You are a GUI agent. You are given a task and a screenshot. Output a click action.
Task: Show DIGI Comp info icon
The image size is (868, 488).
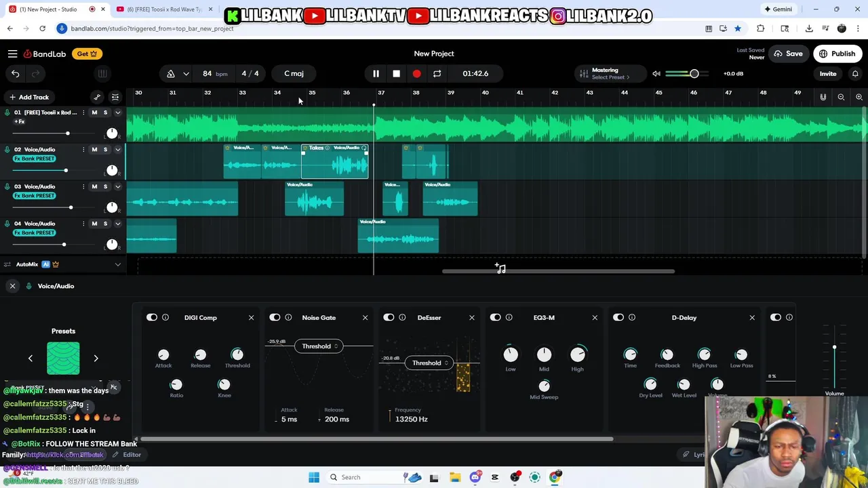[x=165, y=317]
